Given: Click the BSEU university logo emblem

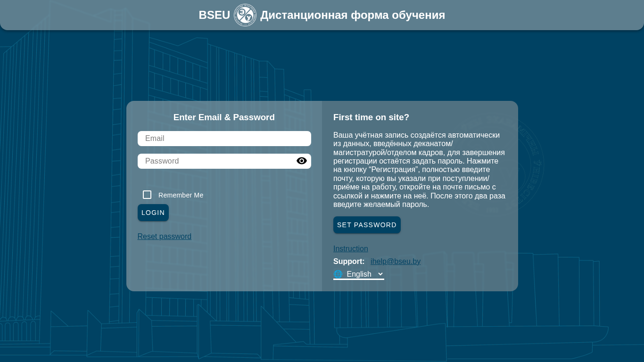Looking at the screenshot, I should coord(245,15).
